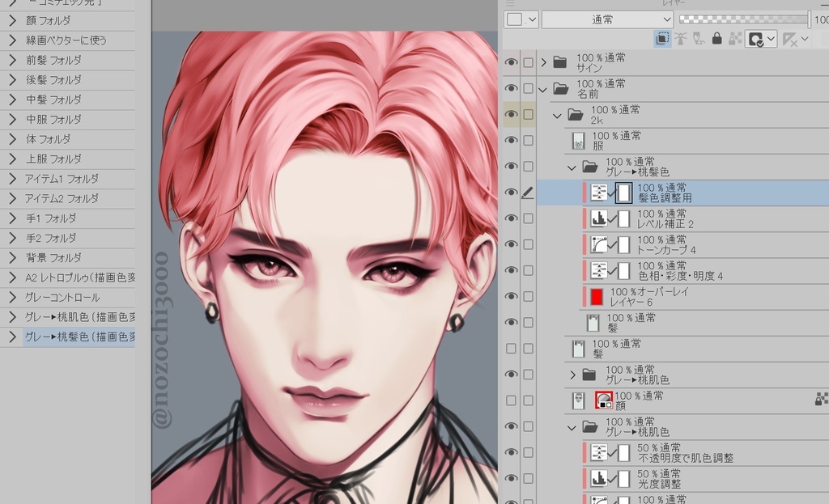Click the palette color swatch box
Image resolution: width=829 pixels, height=504 pixels.
515,19
